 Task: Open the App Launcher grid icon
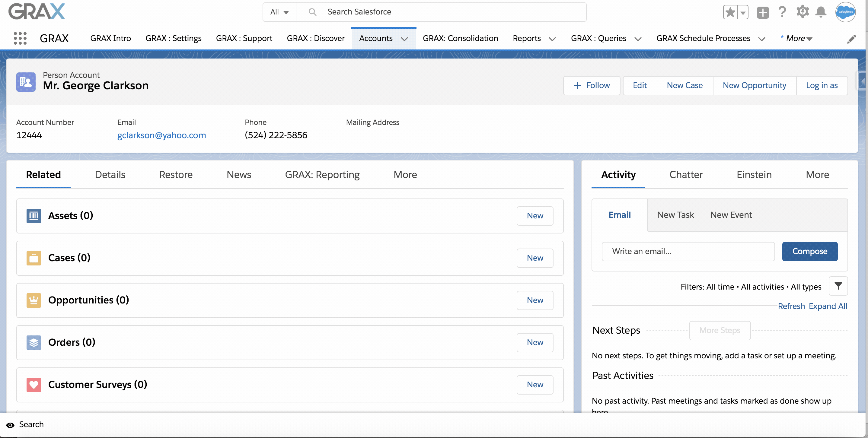[20, 38]
